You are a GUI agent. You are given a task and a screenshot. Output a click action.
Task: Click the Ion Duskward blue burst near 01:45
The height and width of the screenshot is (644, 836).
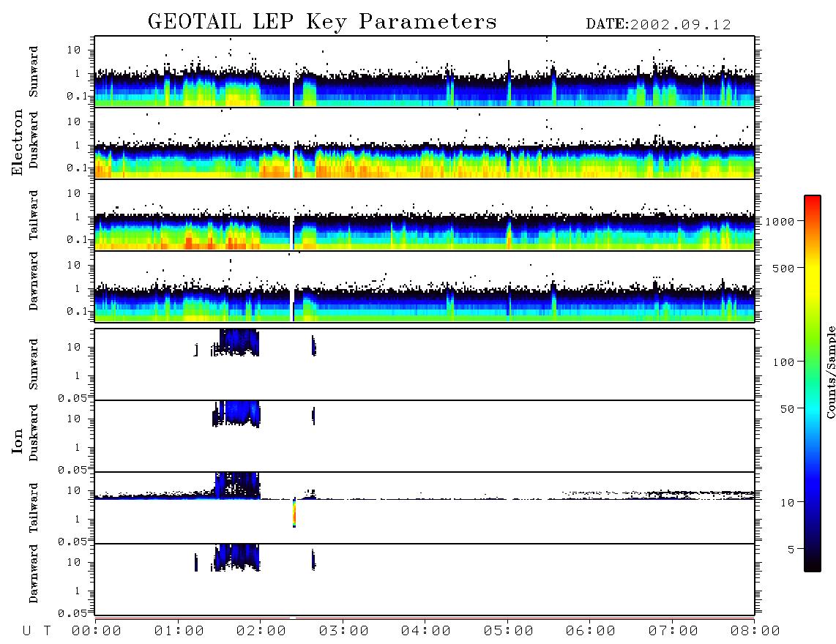(236, 413)
